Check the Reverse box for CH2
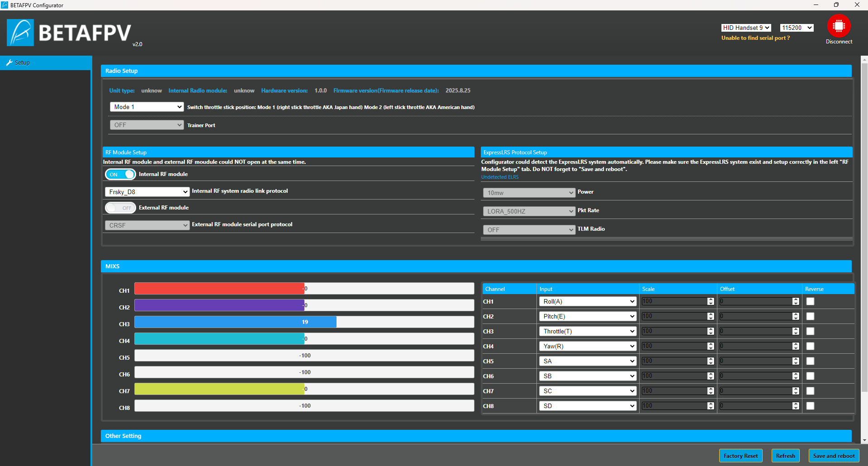Viewport: 868px width, 466px height. 810,316
